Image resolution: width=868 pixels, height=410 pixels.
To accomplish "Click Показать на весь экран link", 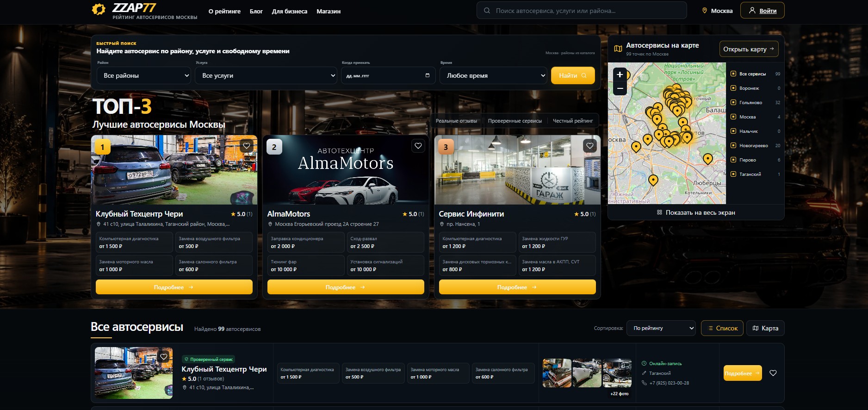I will [696, 212].
